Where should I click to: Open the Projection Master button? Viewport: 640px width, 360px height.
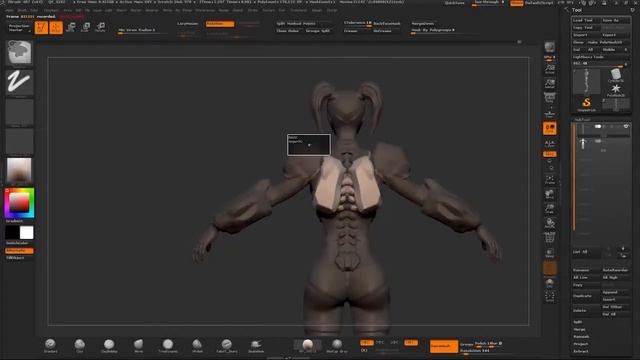tap(19, 28)
